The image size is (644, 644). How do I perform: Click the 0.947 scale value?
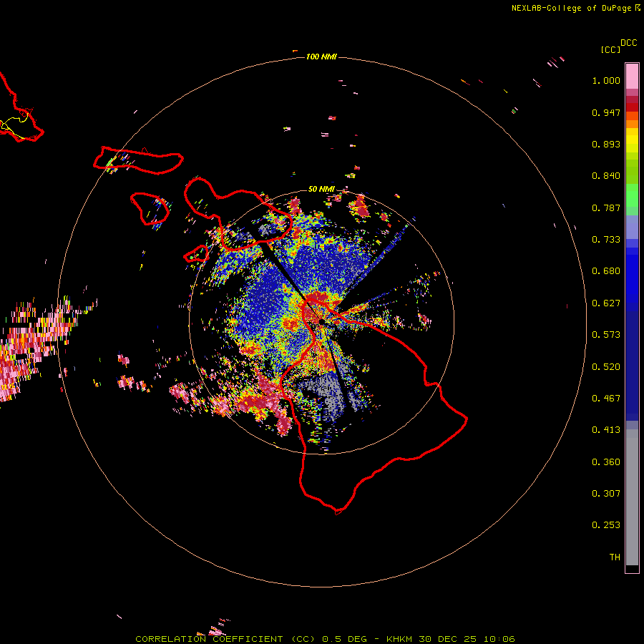606,112
